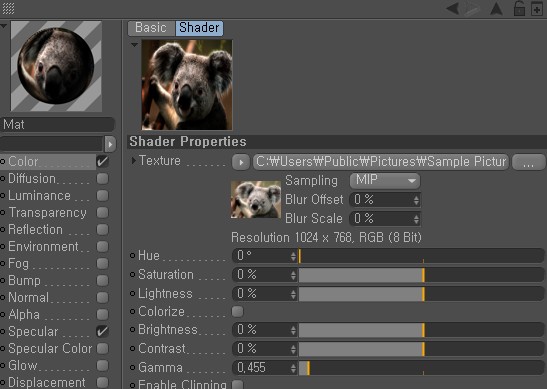Collapse the shader preview triangle
This screenshot has width=547, height=389.
click(134, 45)
